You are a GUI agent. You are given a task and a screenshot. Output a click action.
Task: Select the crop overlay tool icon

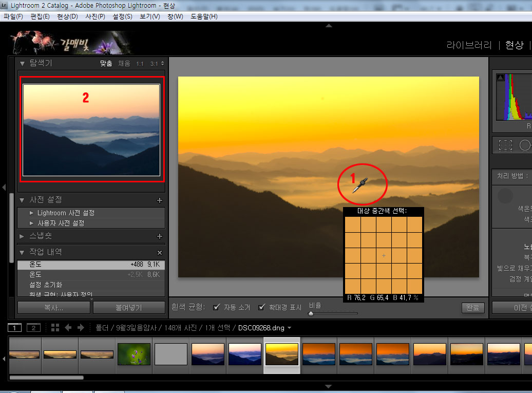pos(505,145)
